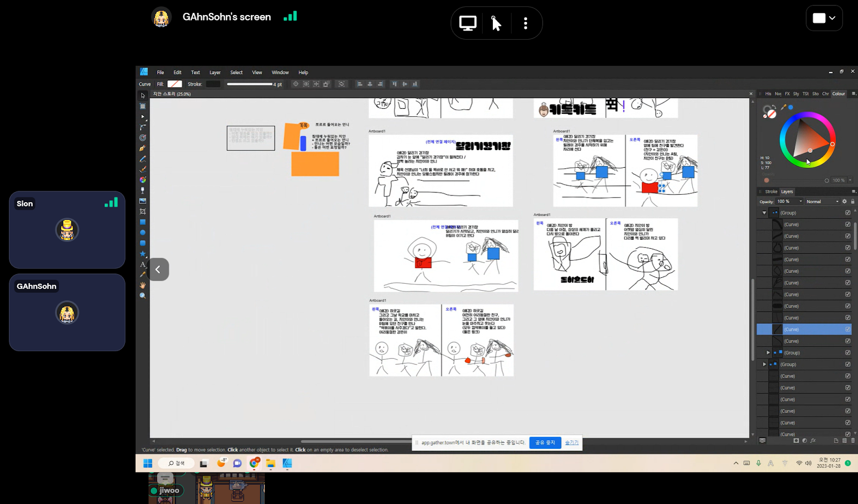The image size is (858, 504).
Task: Click the 숨기기 hide link
Action: click(x=572, y=442)
